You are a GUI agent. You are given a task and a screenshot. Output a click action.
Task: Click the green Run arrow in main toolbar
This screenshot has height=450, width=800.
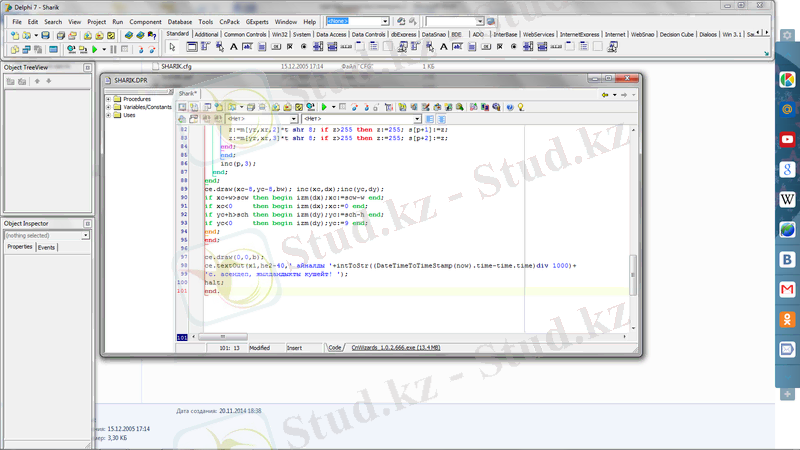94,48
